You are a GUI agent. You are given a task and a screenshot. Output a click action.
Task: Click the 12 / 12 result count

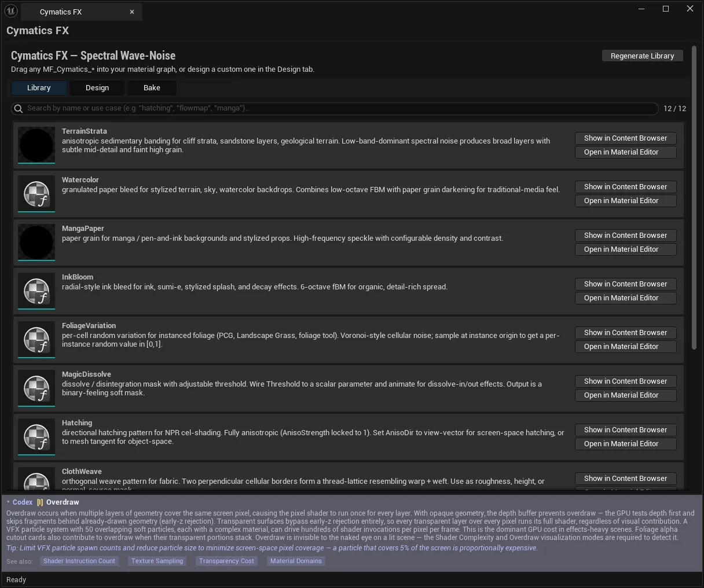coord(674,109)
